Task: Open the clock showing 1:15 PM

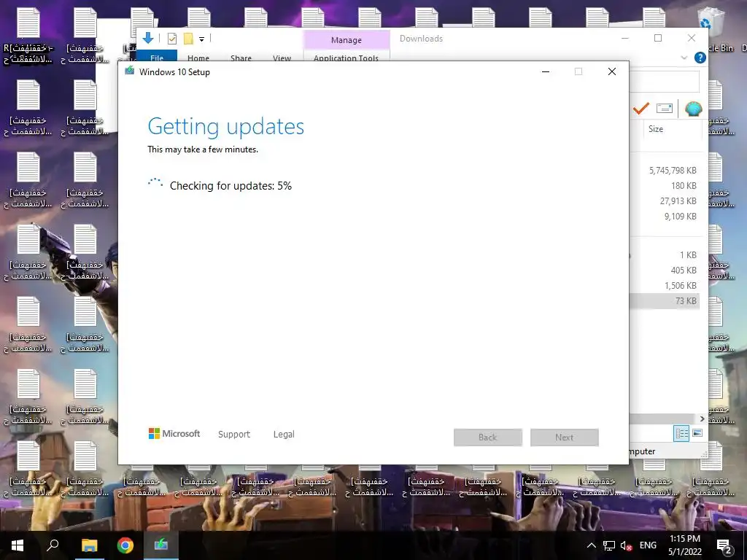Action: (x=685, y=545)
